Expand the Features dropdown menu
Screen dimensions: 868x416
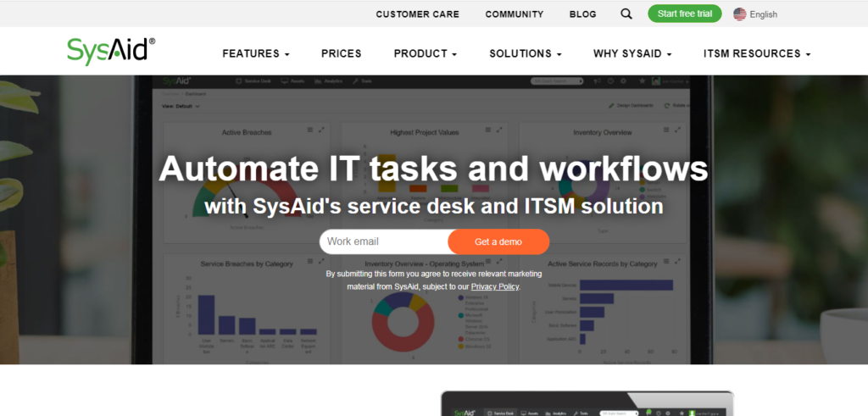point(255,53)
